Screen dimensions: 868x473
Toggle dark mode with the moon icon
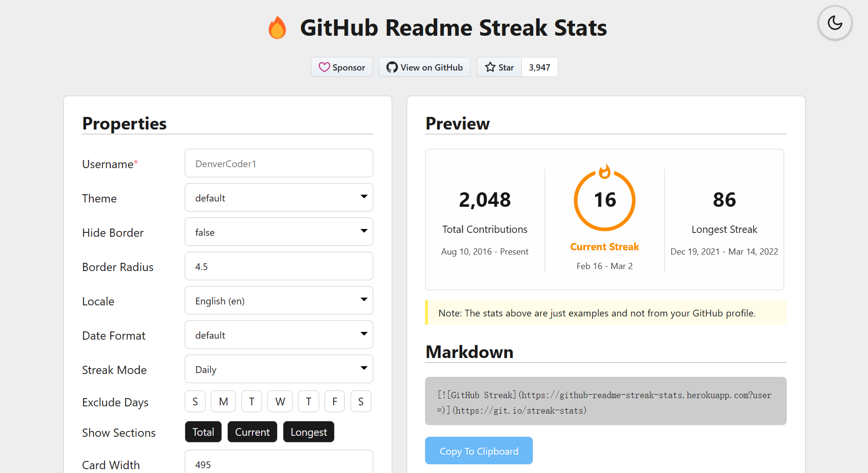coord(835,23)
